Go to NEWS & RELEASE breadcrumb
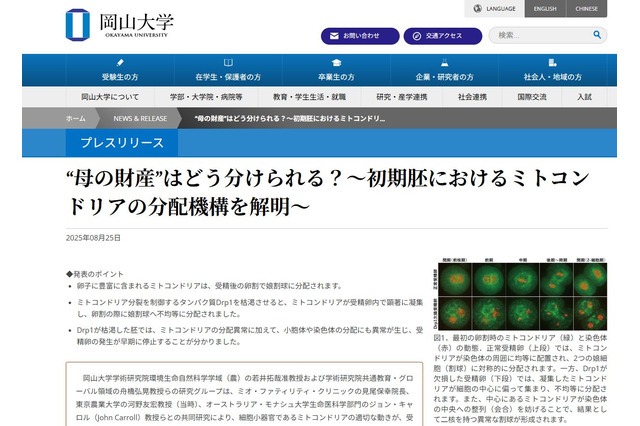This screenshot has height=426, width=640. (140, 119)
